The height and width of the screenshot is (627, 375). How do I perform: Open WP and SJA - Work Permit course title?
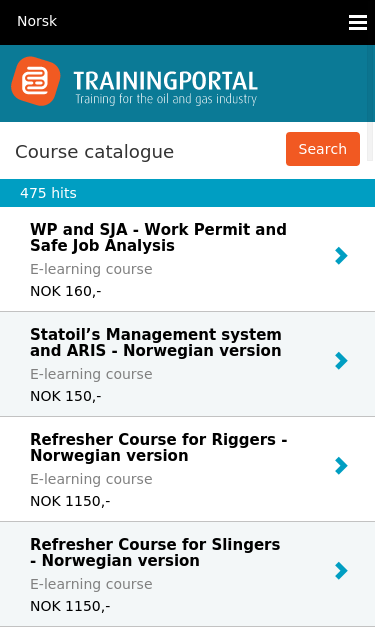click(158, 238)
